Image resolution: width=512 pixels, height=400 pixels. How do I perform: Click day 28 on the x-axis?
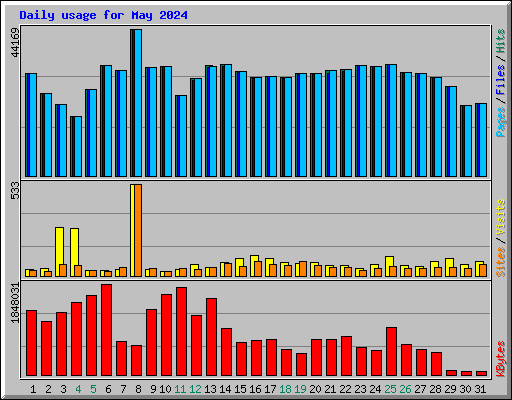tap(435, 389)
